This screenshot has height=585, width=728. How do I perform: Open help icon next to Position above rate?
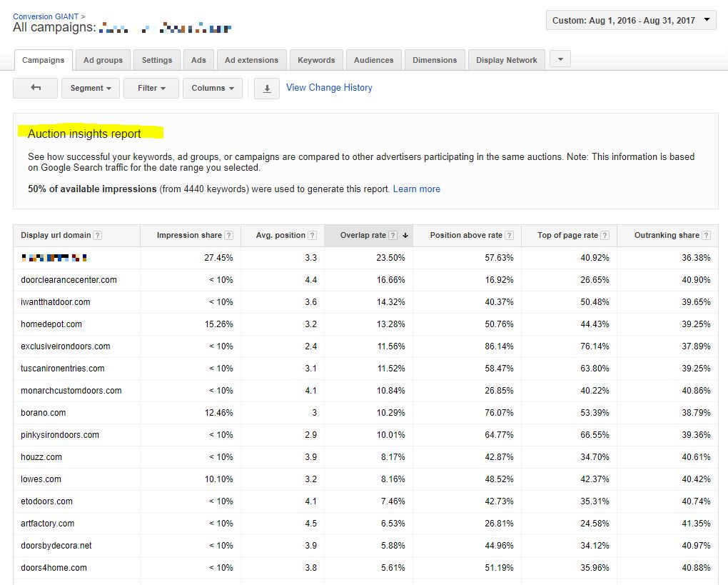(x=510, y=236)
